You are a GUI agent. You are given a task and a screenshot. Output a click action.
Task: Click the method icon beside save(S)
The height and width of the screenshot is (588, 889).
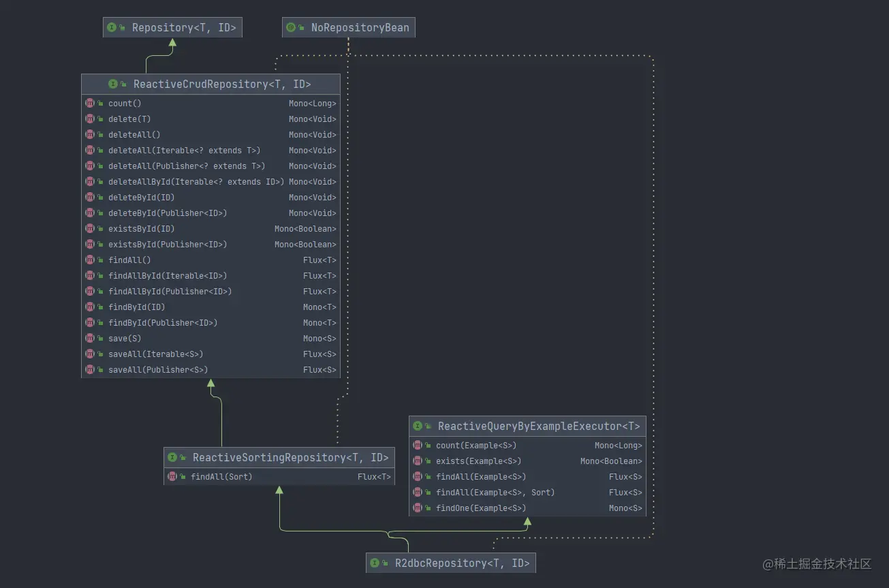click(90, 339)
